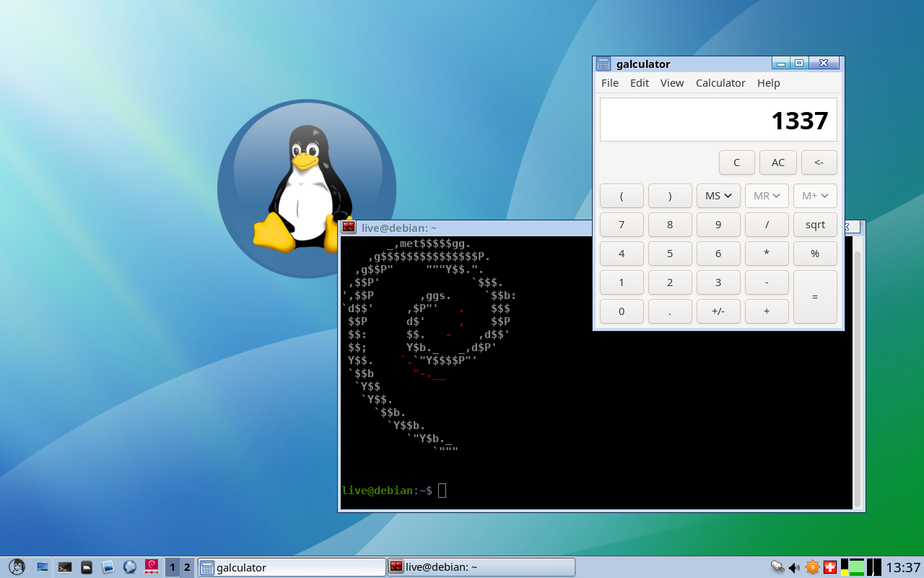Open the image viewer quick-launch icon
The height and width of the screenshot is (578, 924).
coord(108,567)
